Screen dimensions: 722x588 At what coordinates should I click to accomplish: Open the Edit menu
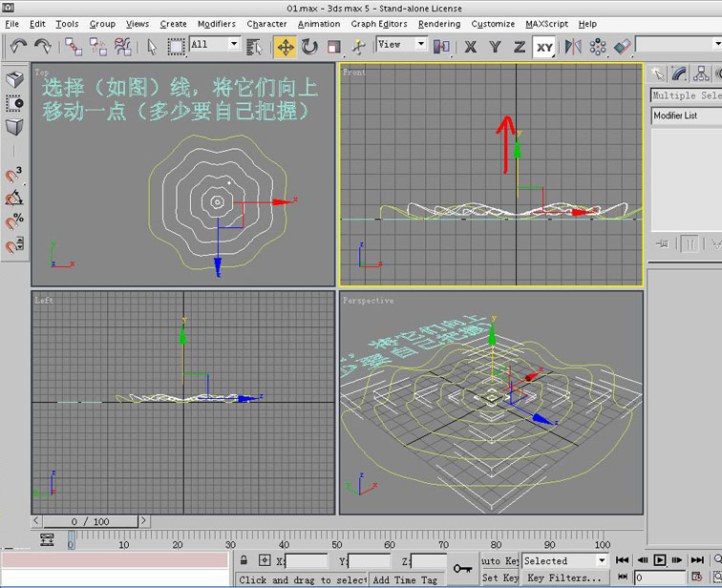point(37,24)
